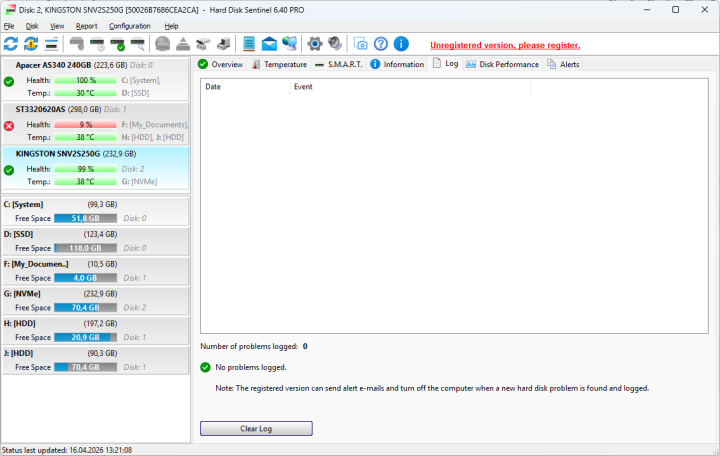720x456 pixels.
Task: Click the blue Refresh arrows toolbar icon
Action: [x=11, y=44]
